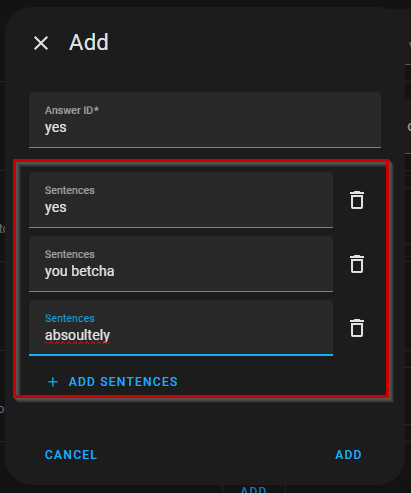The height and width of the screenshot is (493, 411).
Task: Click the plus icon before ADD SENTENCES
Action: (x=53, y=382)
